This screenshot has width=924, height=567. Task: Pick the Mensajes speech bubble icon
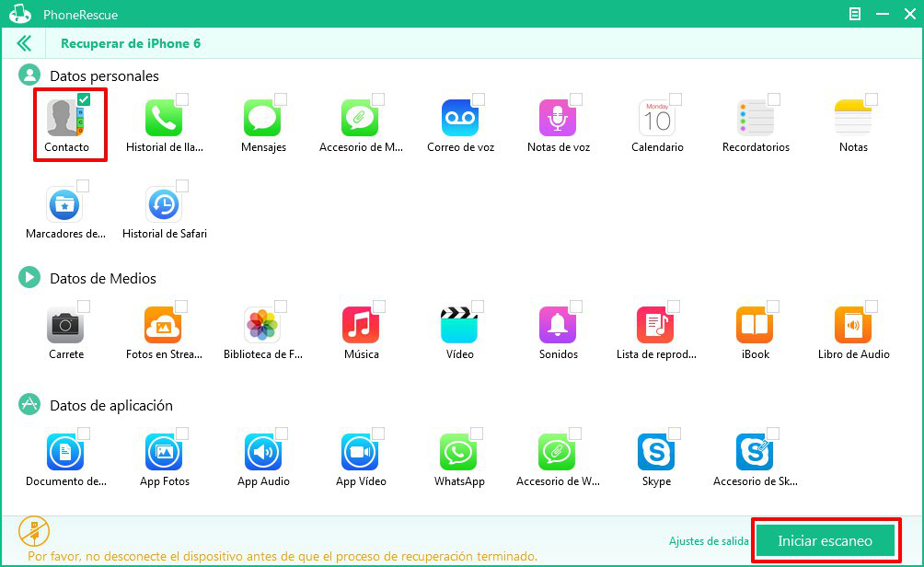(x=262, y=117)
